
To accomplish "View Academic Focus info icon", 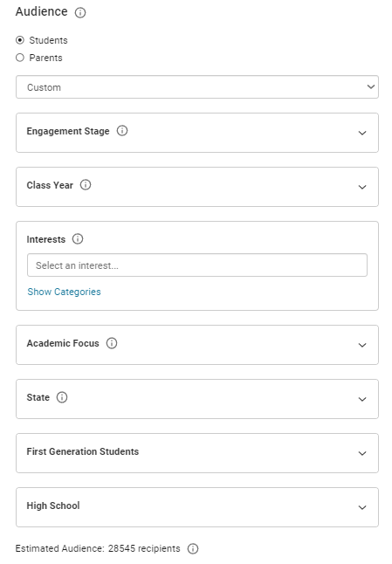I will click(112, 343).
